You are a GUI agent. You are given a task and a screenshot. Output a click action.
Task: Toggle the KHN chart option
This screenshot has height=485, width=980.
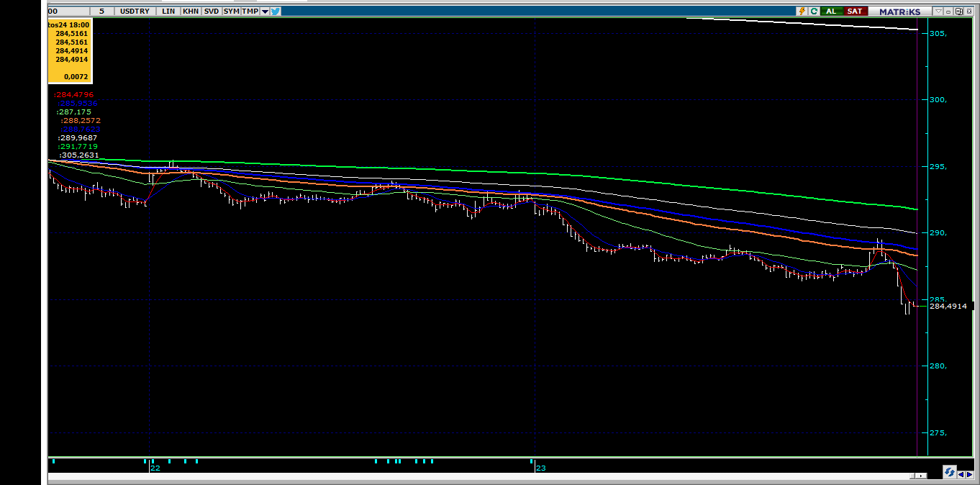[x=191, y=11]
